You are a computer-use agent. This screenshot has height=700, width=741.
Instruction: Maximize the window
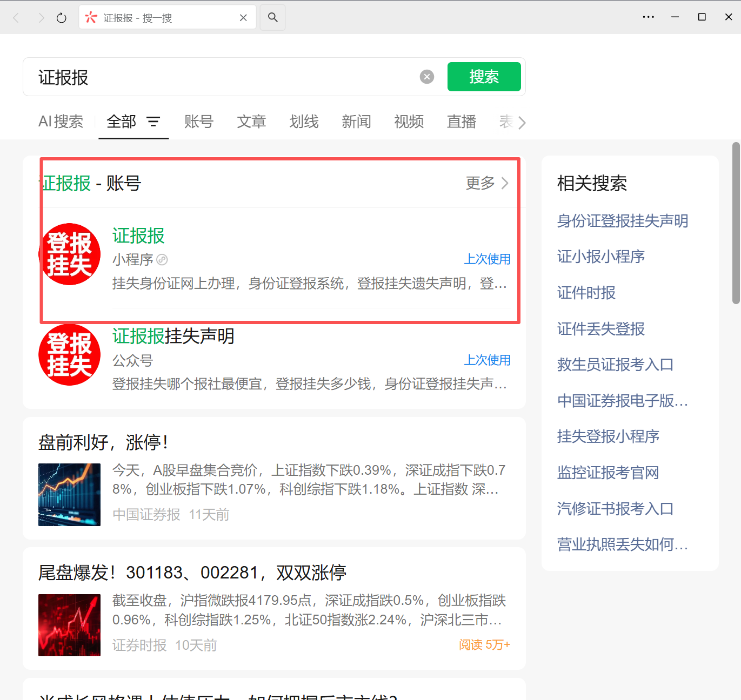[x=702, y=17]
